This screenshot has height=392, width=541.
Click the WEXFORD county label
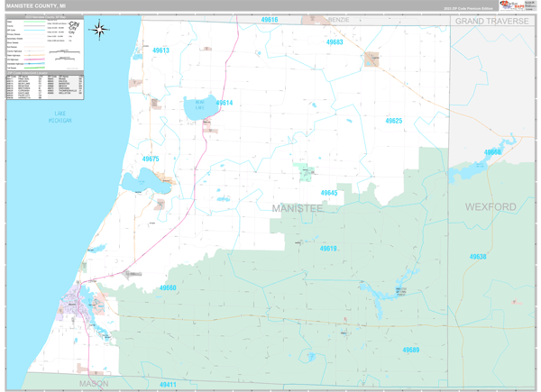(x=491, y=206)
